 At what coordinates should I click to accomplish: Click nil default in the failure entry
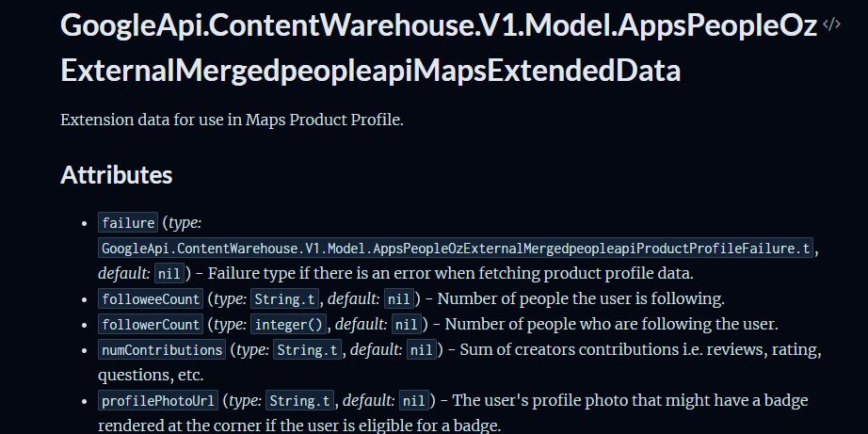(x=169, y=274)
